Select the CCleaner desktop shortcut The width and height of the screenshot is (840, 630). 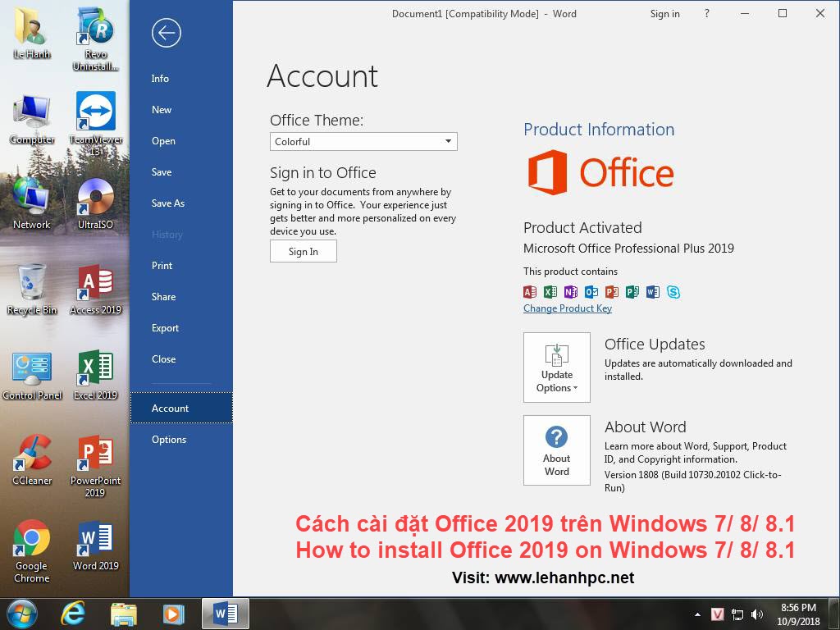[32, 459]
